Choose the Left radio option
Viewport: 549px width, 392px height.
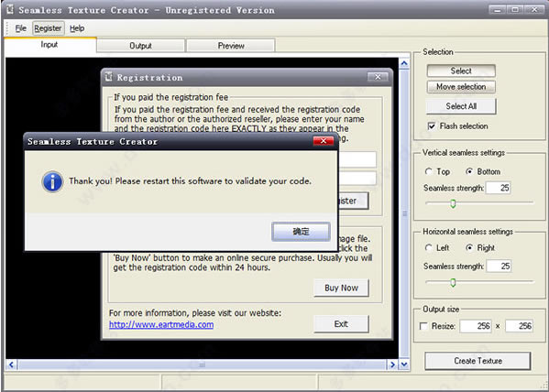pyautogui.click(x=429, y=248)
